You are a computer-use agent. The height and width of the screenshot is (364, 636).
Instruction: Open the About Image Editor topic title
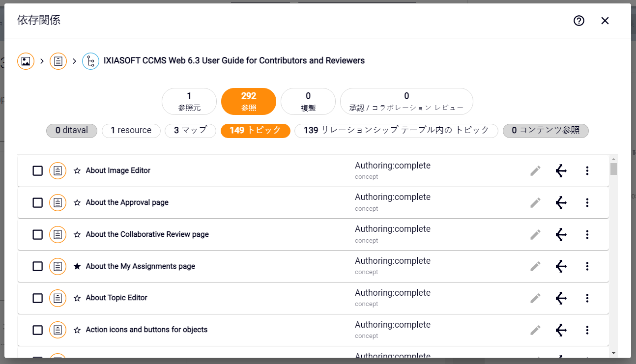click(118, 170)
